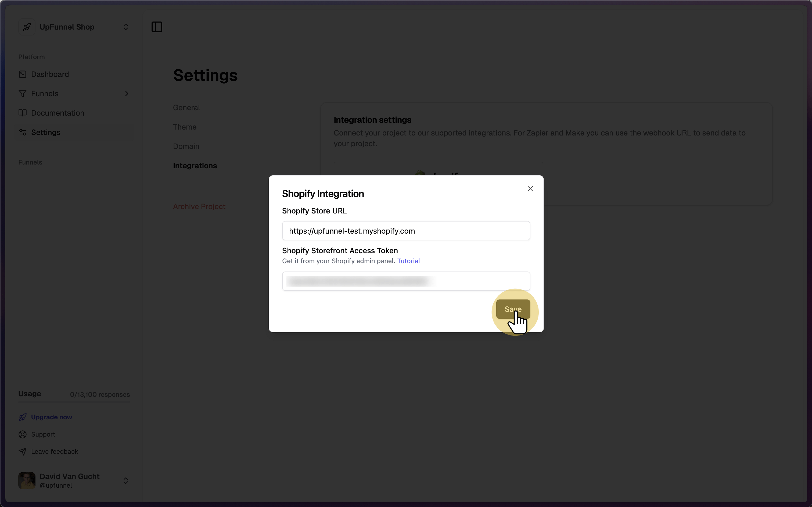
Task: Click the Dashboard sidebar icon
Action: point(23,74)
